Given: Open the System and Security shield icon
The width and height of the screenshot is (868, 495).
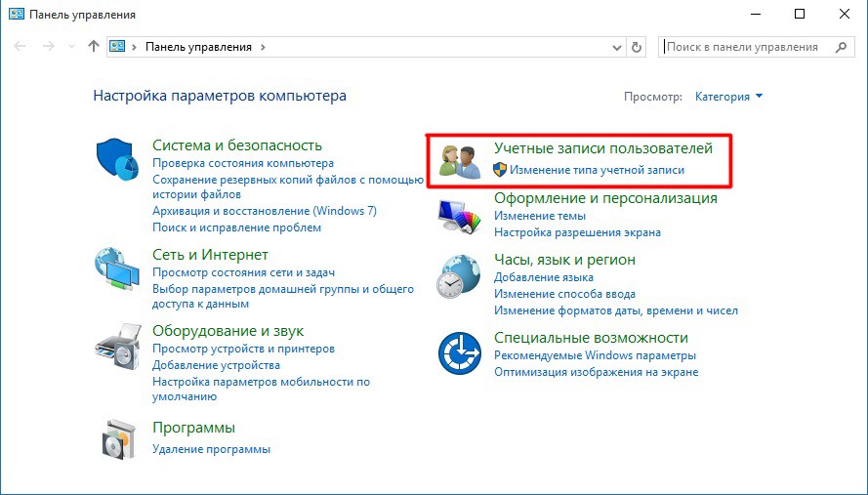Looking at the screenshot, I should (117, 159).
